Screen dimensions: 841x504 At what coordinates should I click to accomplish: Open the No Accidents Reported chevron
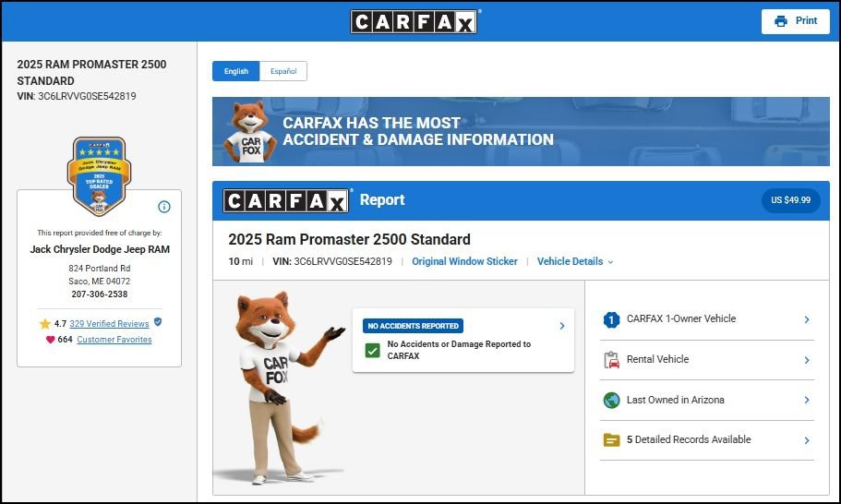(562, 326)
